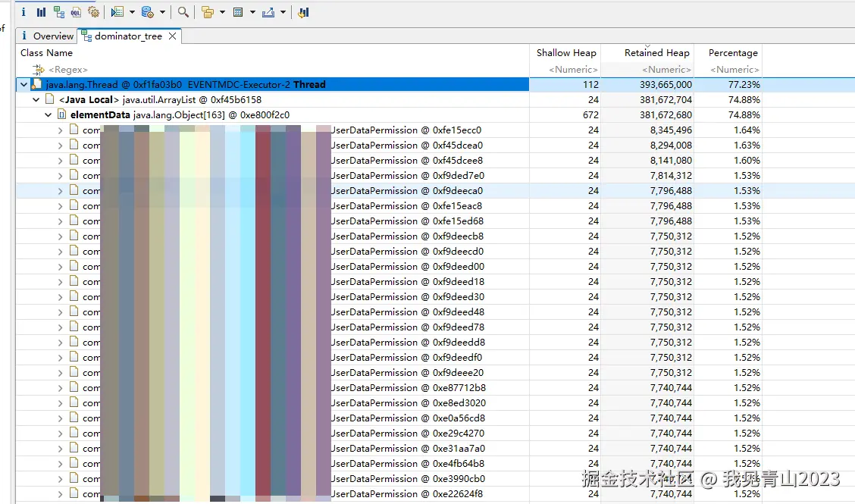The width and height of the screenshot is (855, 504).
Task: Open Dominator Tree from toolbar icon
Action: coord(59,12)
